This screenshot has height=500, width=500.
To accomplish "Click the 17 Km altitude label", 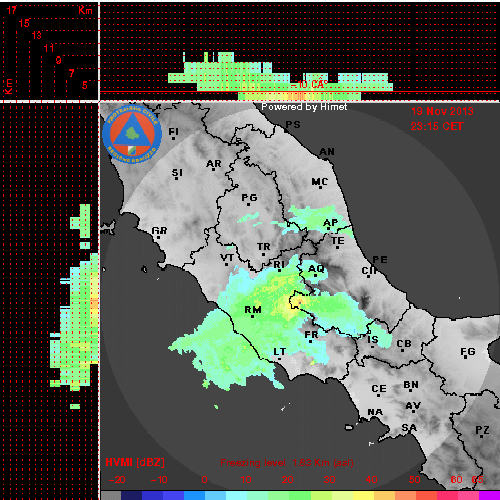I will pyautogui.click(x=11, y=10).
